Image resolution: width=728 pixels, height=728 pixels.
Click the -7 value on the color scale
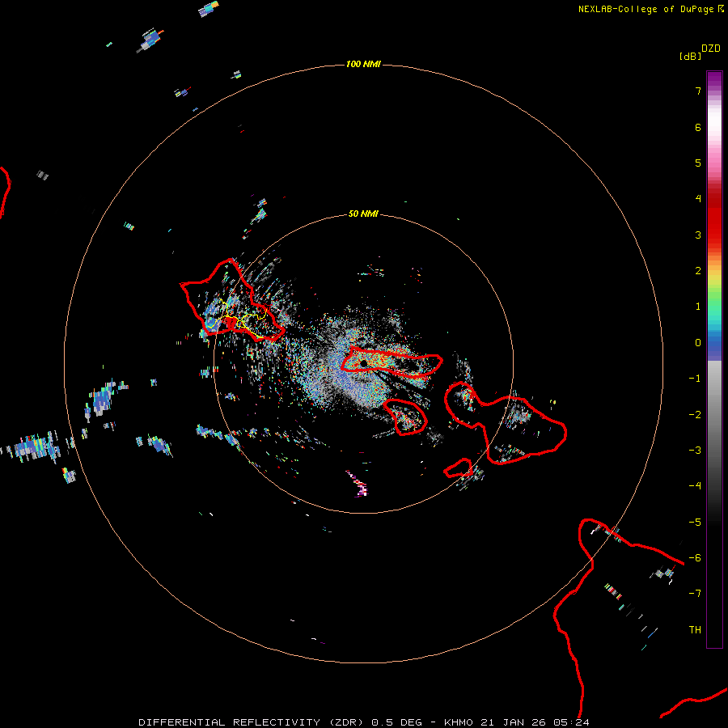click(695, 594)
